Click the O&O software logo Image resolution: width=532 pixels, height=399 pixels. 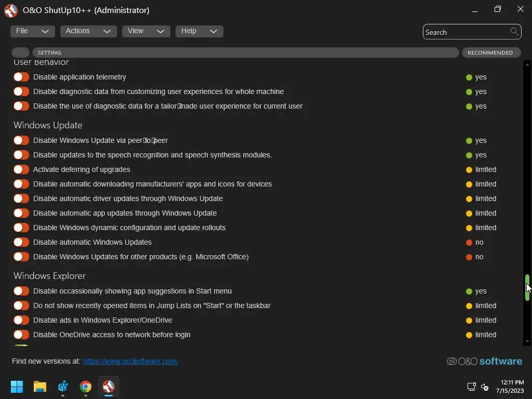pyautogui.click(x=485, y=362)
